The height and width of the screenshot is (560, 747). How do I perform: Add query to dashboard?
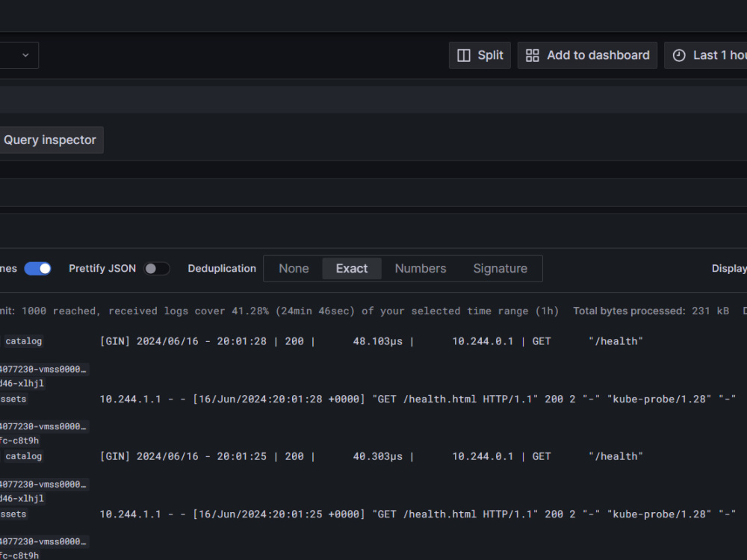[587, 55]
